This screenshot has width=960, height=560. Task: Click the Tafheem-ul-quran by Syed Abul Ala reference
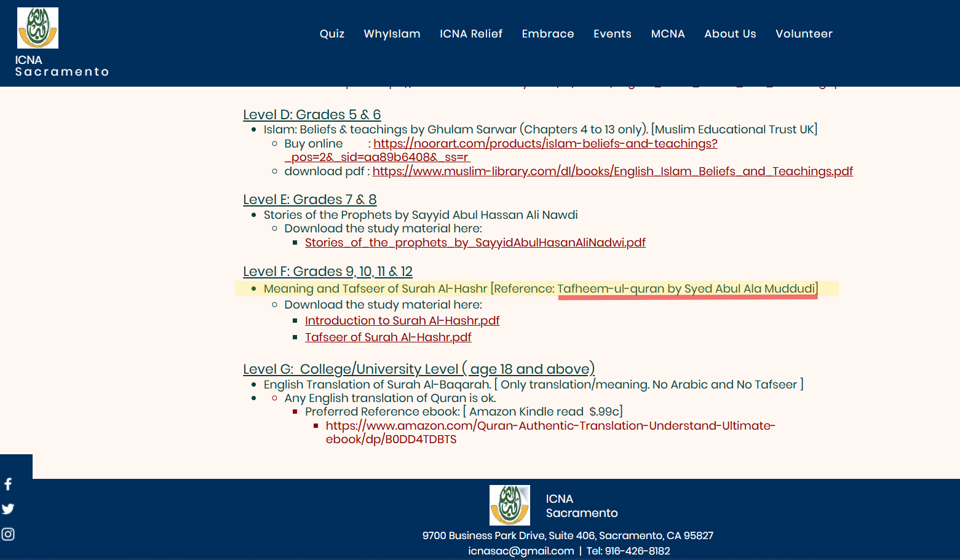688,289
